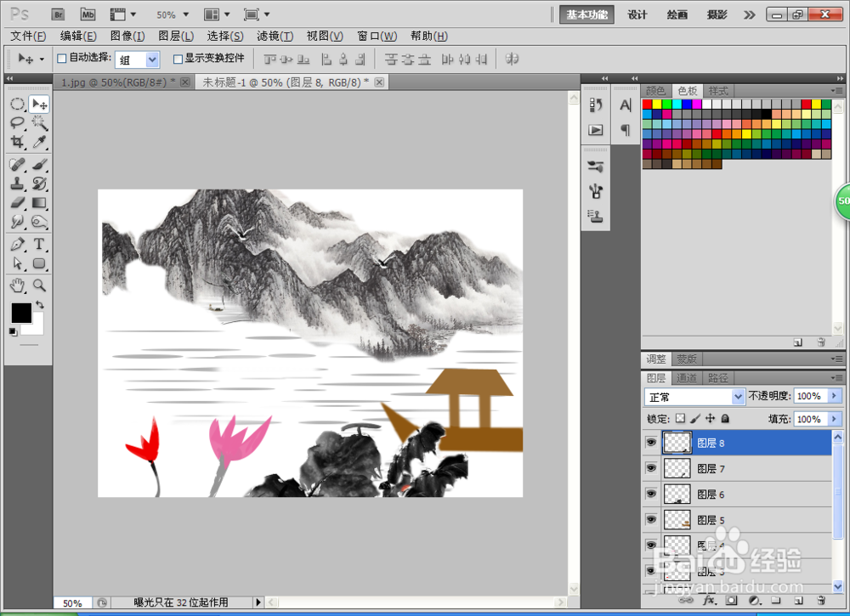The image size is (850, 616).
Task: Select the Lasso tool
Action: (x=17, y=124)
